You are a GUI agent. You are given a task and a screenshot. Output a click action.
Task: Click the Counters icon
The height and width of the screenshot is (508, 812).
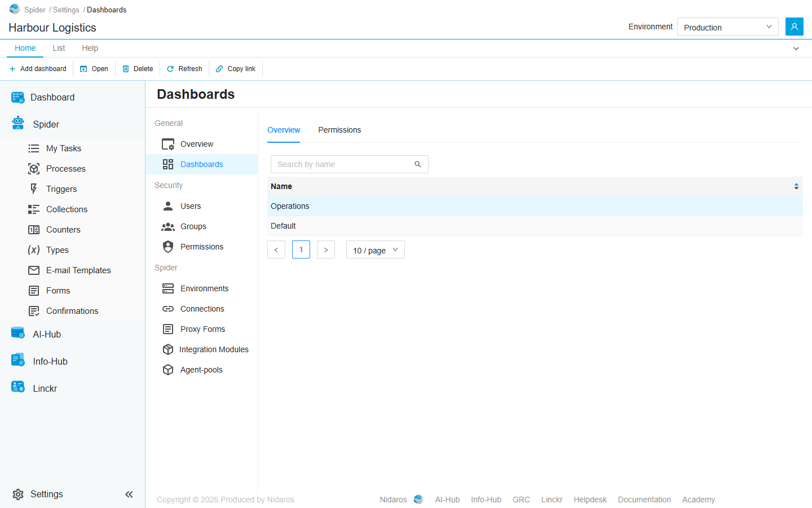click(x=34, y=230)
